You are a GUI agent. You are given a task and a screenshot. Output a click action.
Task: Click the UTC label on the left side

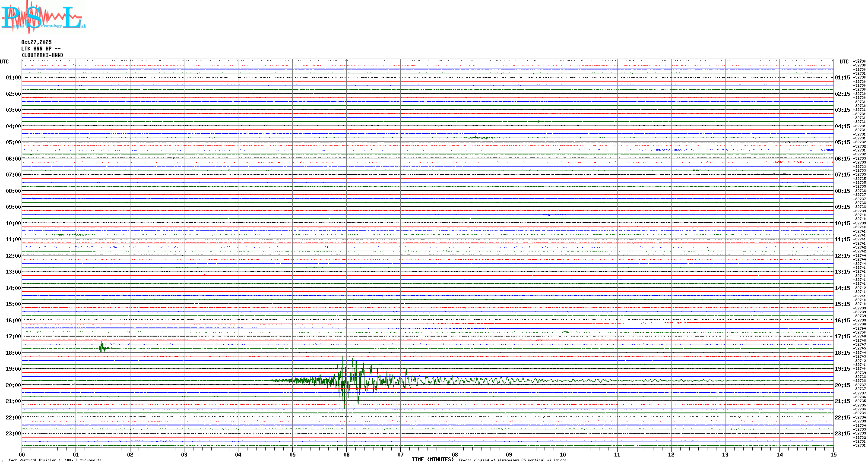click(x=4, y=62)
